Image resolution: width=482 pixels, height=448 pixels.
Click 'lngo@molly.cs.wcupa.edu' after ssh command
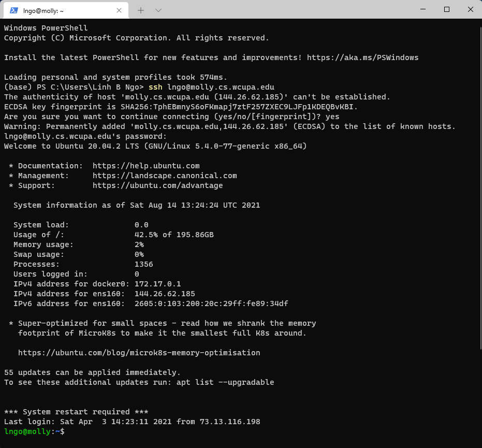tap(221, 87)
